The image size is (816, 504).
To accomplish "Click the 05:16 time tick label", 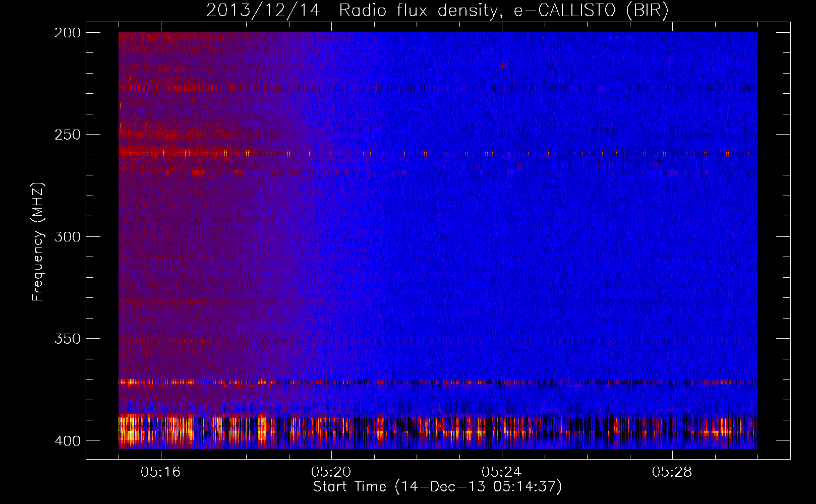I will 161,472.
